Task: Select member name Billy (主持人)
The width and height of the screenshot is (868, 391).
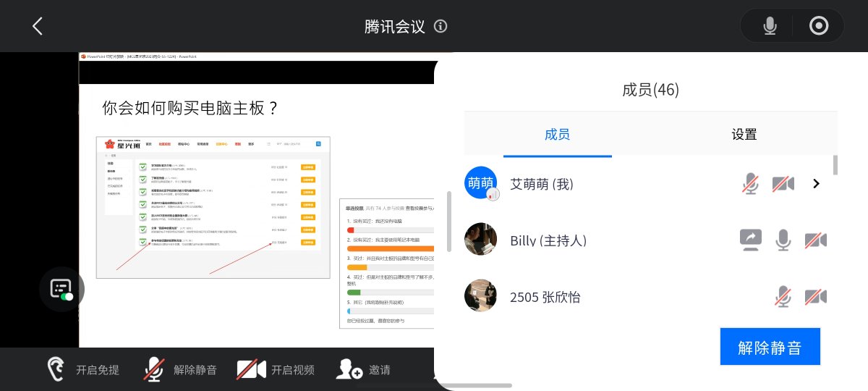Action: [548, 240]
